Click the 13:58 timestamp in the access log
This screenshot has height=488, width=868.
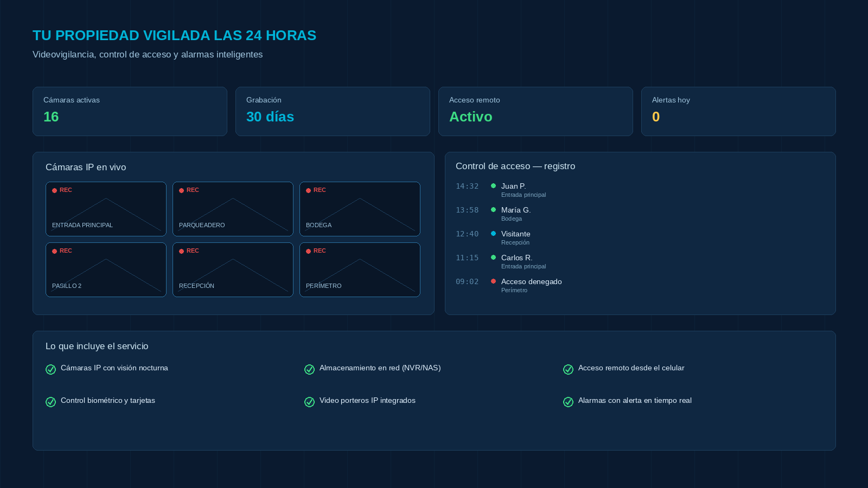click(467, 210)
